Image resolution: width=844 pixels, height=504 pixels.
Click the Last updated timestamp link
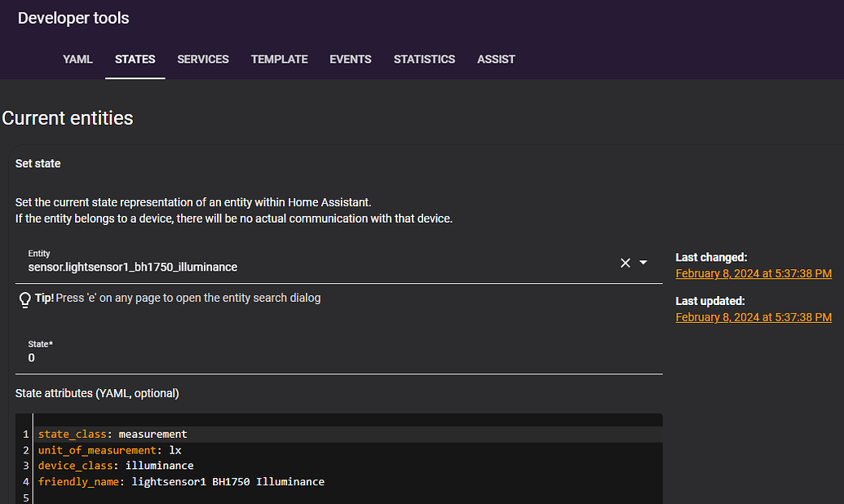(x=753, y=318)
